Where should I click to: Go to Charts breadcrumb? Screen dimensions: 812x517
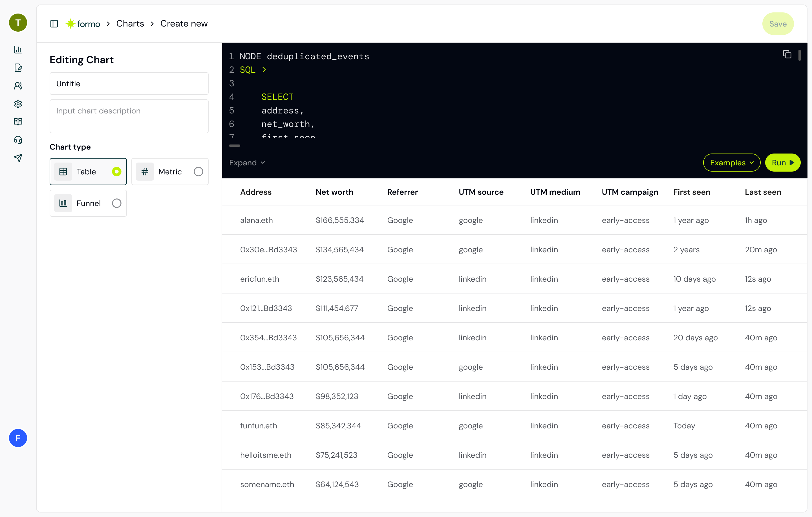click(130, 24)
